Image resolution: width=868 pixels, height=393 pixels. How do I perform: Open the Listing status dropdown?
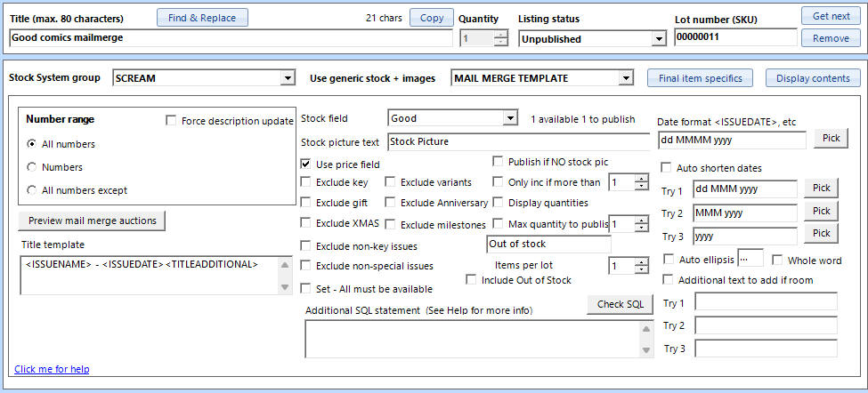click(658, 39)
